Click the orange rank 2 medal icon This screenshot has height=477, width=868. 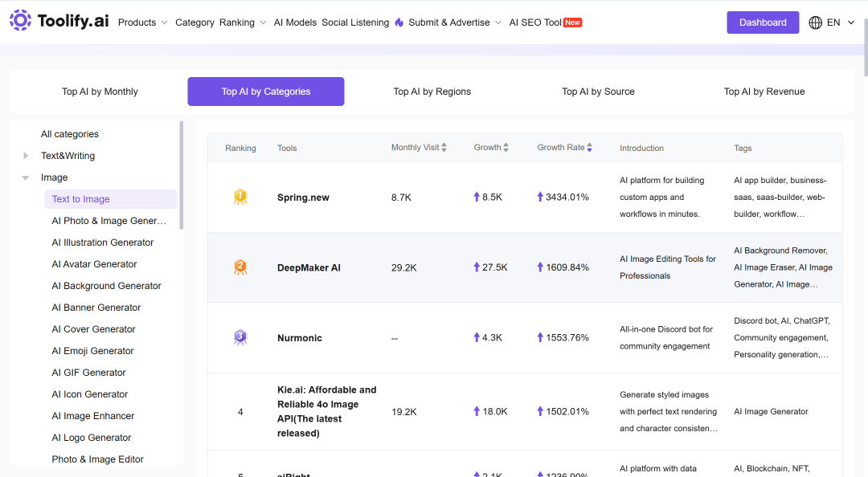[x=240, y=267]
